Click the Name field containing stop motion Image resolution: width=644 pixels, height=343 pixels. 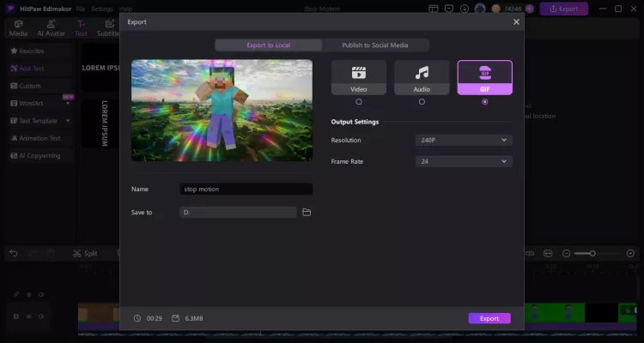[x=246, y=190]
